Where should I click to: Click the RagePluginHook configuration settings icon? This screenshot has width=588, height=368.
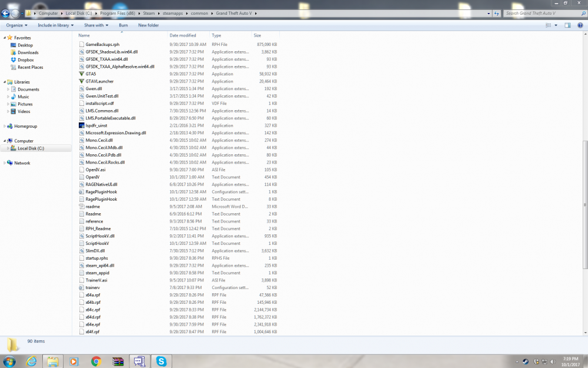[x=81, y=192]
